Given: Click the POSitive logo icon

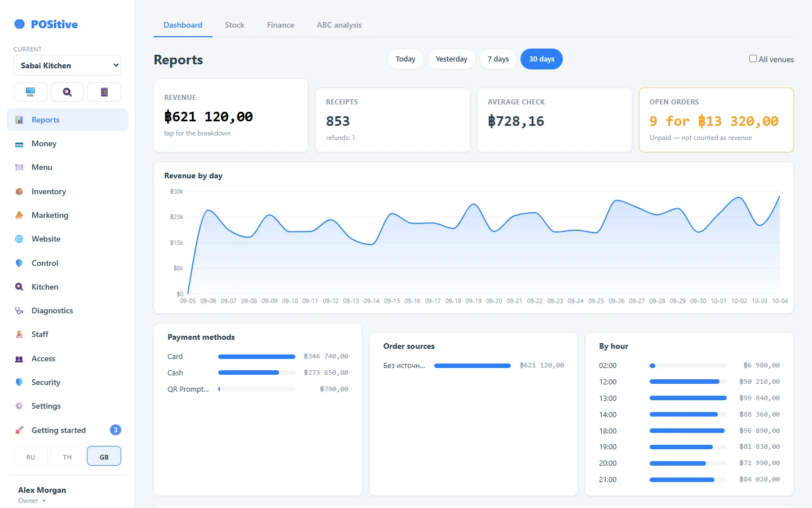Looking at the screenshot, I should 20,24.
